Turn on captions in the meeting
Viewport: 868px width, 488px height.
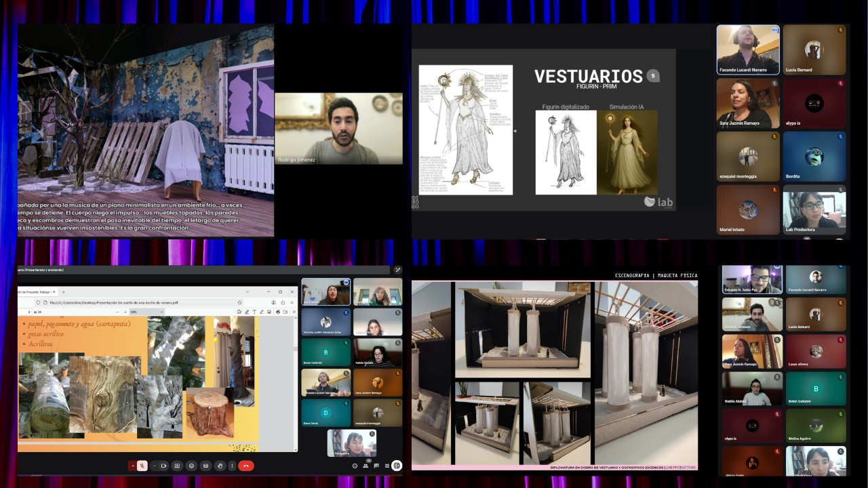pyautogui.click(x=205, y=466)
